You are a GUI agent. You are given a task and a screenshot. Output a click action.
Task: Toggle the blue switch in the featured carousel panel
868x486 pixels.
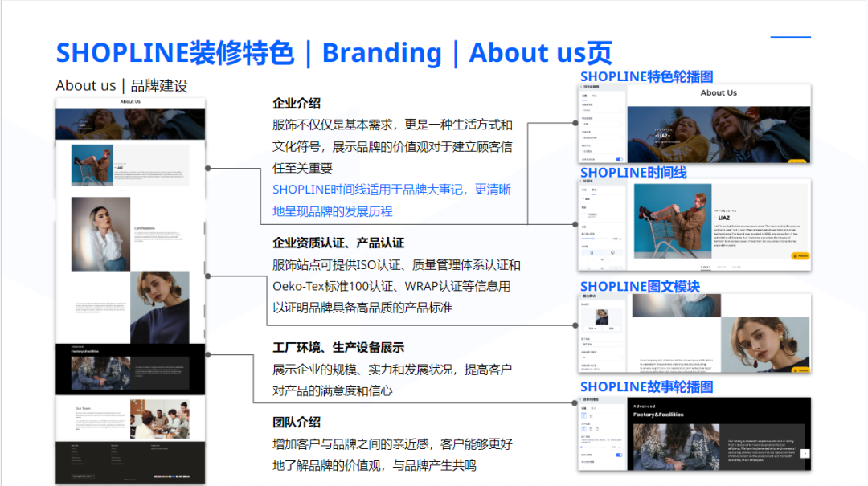(619, 159)
